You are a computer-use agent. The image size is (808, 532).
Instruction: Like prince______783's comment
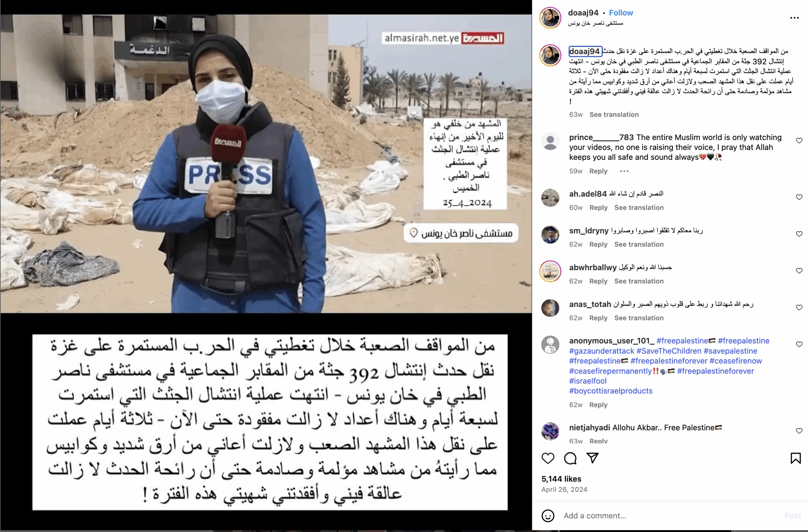click(x=799, y=140)
